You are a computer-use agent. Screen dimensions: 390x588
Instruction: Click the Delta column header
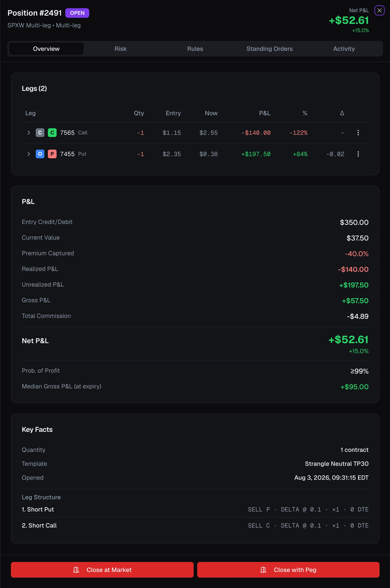(x=342, y=113)
